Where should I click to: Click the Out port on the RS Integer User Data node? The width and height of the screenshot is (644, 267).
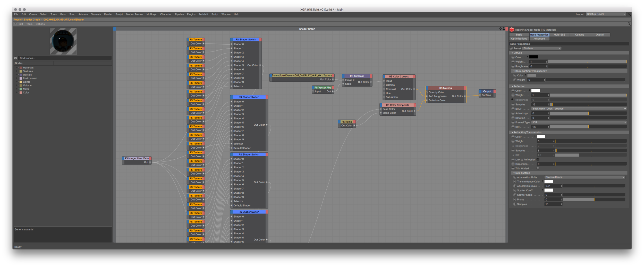150,162
